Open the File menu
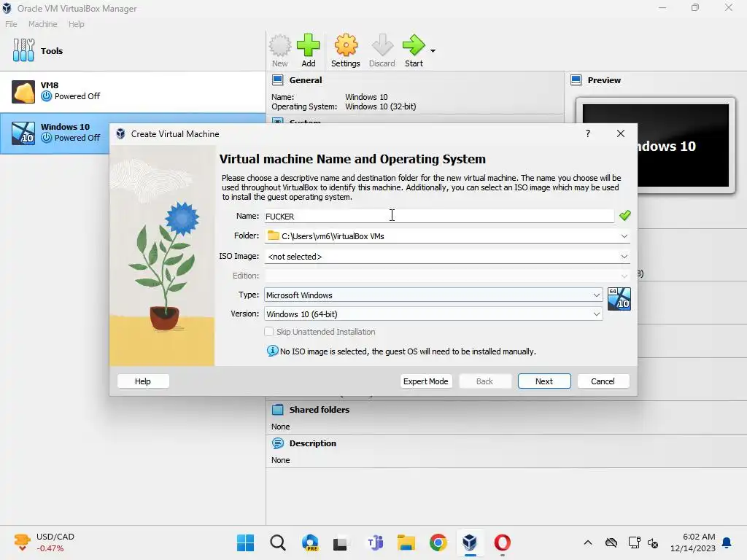747x560 pixels. tap(11, 24)
